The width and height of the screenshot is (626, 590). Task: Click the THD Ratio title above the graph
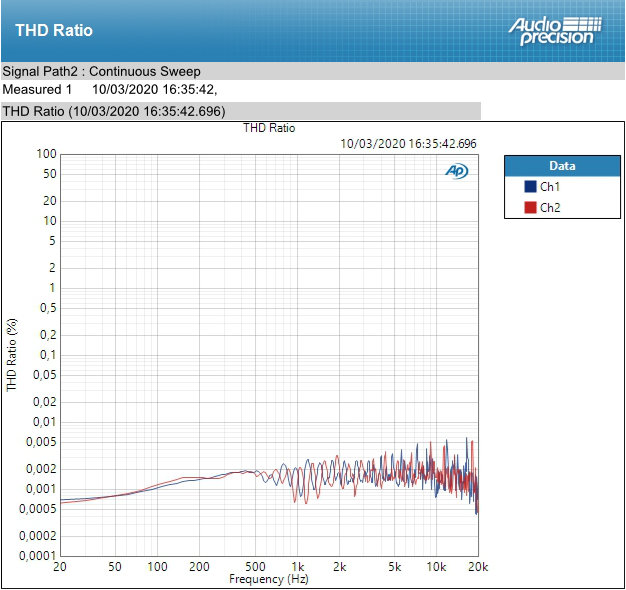pyautogui.click(x=269, y=128)
